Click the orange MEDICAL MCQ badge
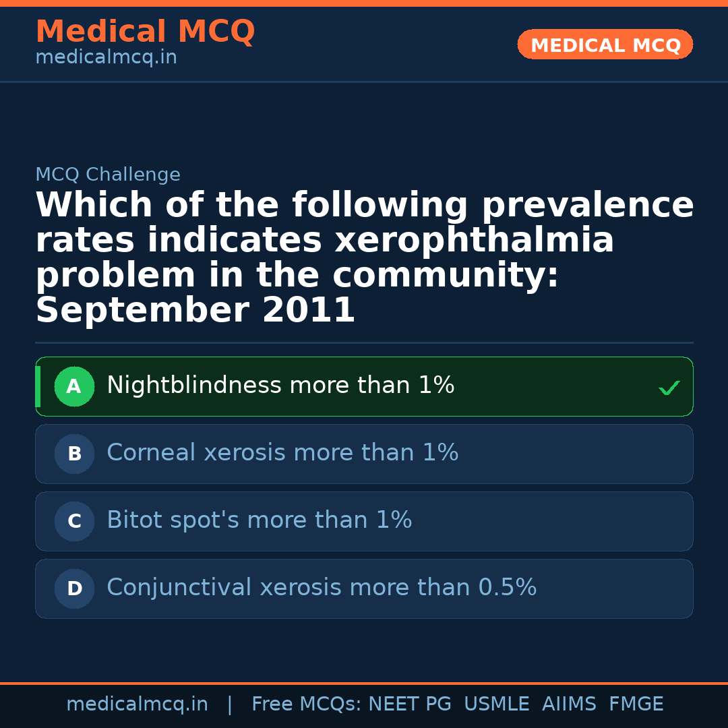This screenshot has height=728, width=728. (x=605, y=45)
